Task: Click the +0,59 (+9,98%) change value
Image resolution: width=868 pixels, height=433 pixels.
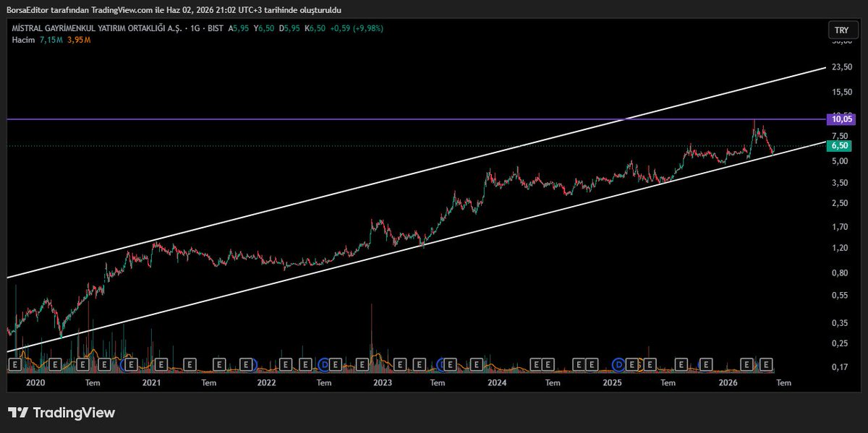Action: pyautogui.click(x=357, y=28)
